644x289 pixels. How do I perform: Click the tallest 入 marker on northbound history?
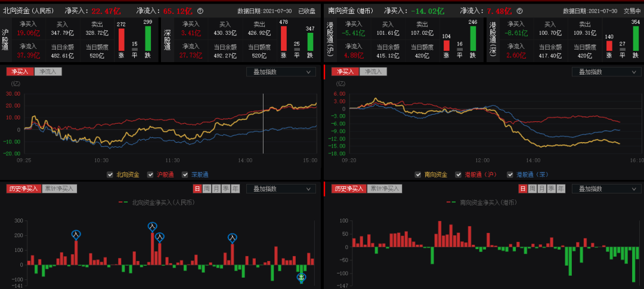tap(152, 226)
